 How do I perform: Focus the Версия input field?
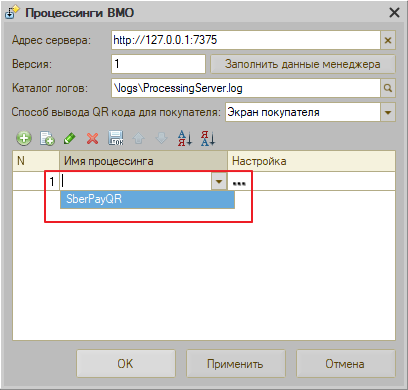coord(158,64)
